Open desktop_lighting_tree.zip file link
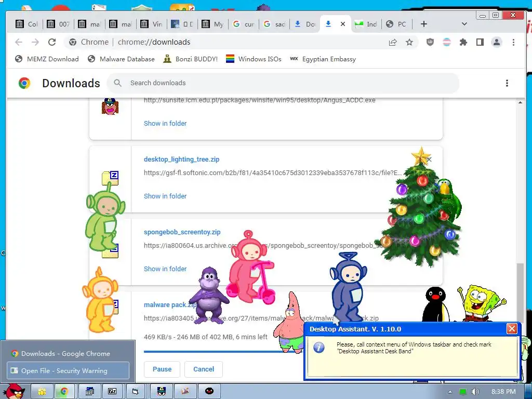The height and width of the screenshot is (399, 532). click(x=181, y=159)
